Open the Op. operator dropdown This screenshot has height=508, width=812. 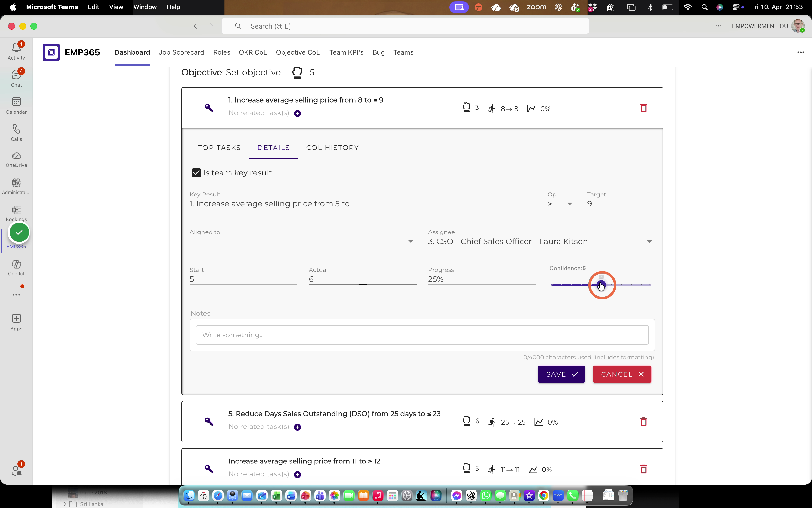pos(561,204)
